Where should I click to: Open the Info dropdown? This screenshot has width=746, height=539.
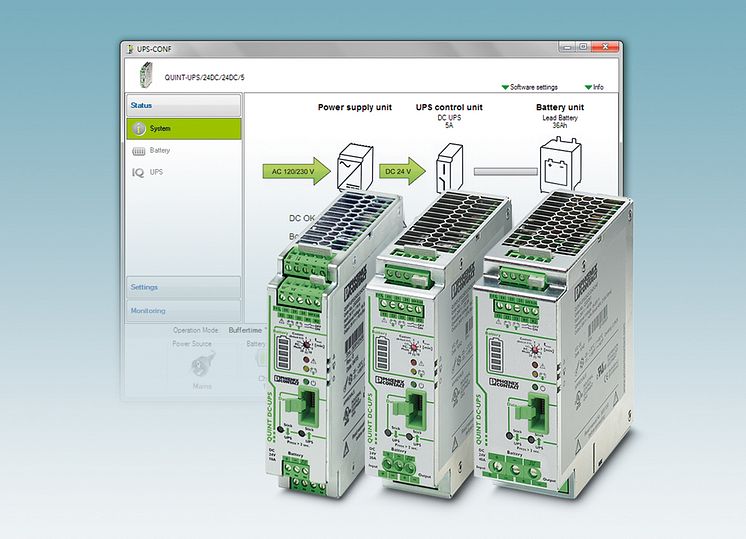[594, 87]
